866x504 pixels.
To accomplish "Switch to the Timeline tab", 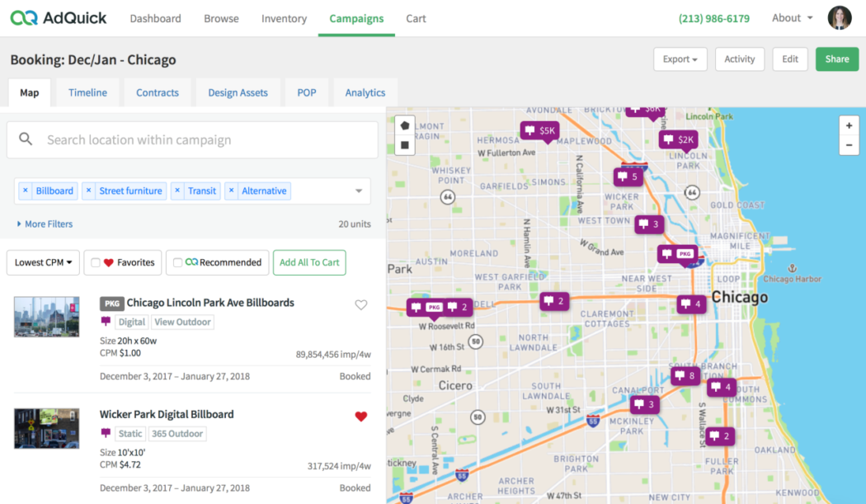I will coord(87,92).
